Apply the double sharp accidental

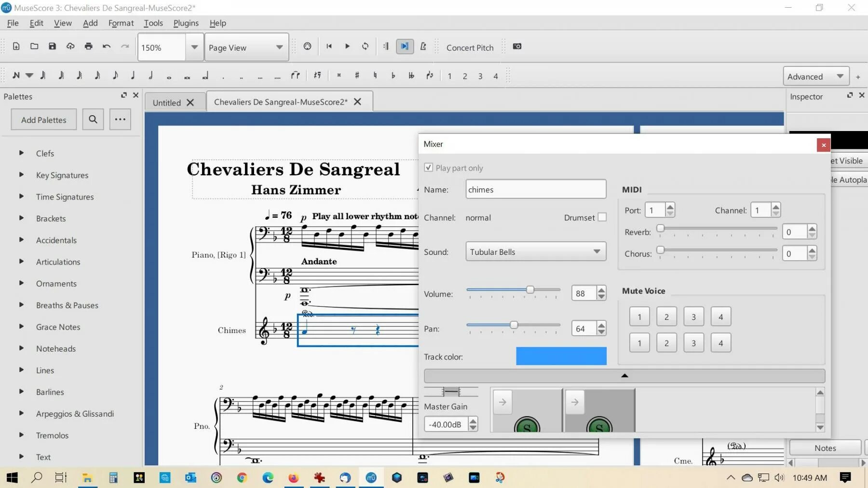tap(339, 76)
